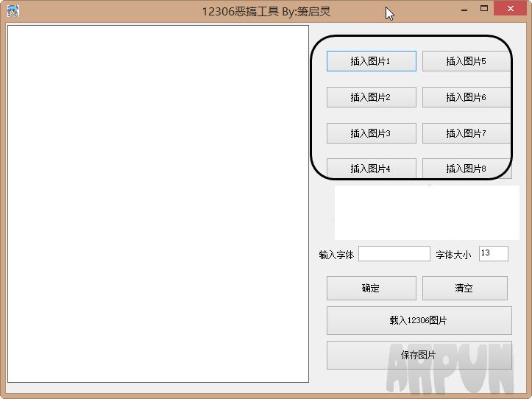The image size is (532, 399).
Task: Maximize the 12306恶搞工具 window
Action: coord(484,9)
